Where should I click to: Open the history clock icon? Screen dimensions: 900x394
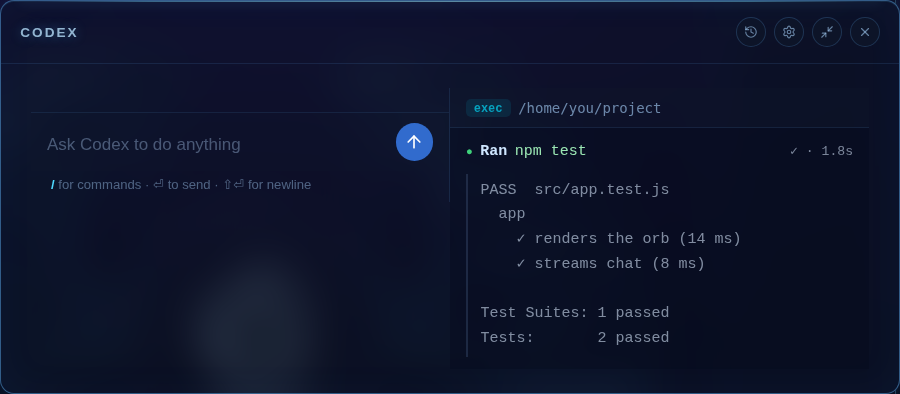coord(751,32)
